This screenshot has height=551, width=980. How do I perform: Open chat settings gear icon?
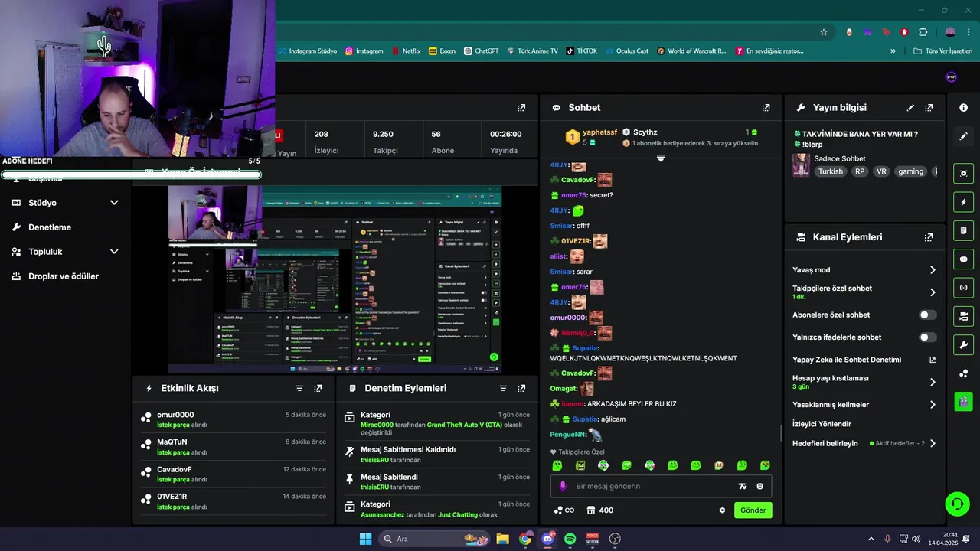[x=722, y=510]
